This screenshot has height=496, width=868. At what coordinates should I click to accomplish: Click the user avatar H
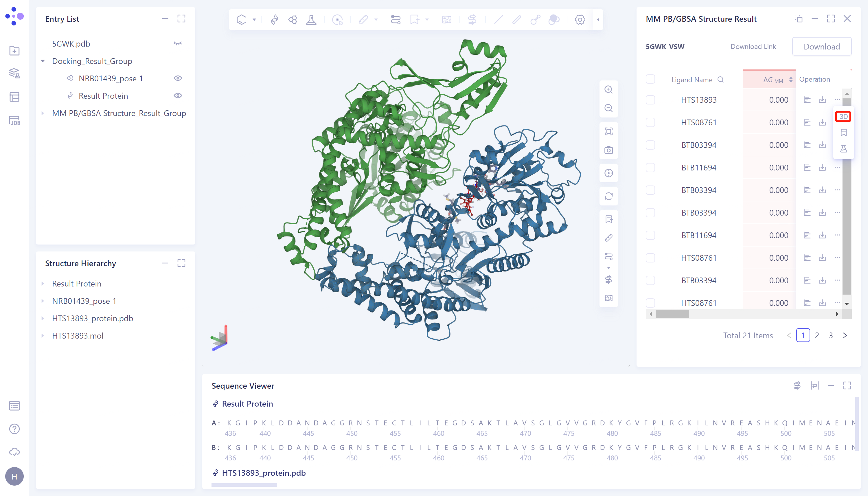(14, 476)
